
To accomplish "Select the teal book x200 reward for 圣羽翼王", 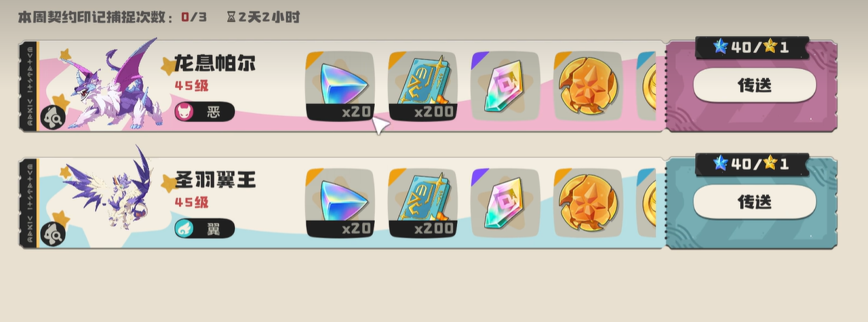I will tap(422, 203).
